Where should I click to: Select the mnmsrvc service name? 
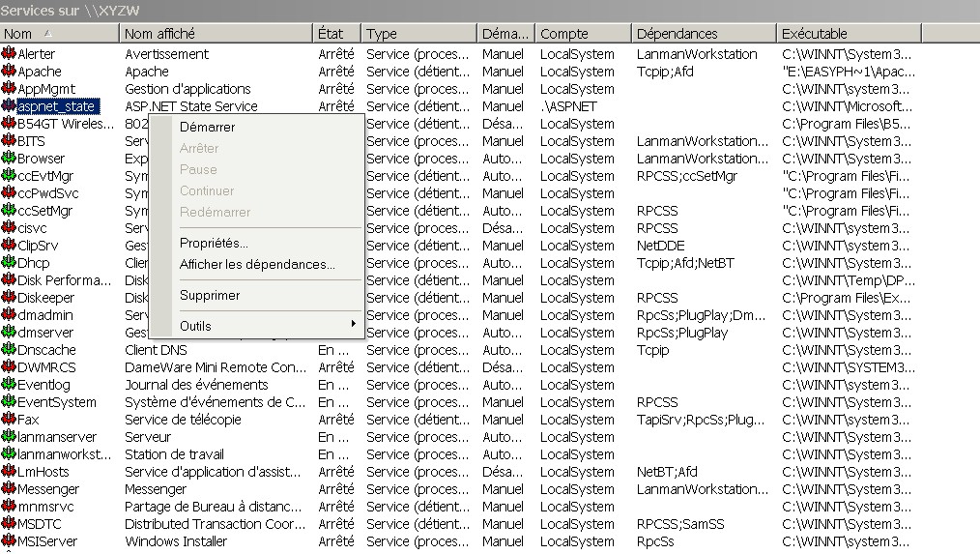(x=45, y=507)
